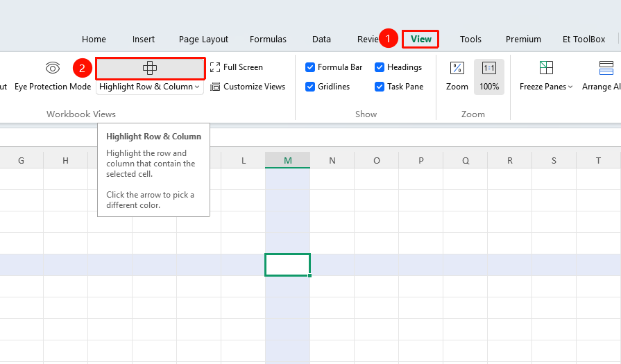Select column G header
Viewport: 621px width, 364px height.
(21, 160)
